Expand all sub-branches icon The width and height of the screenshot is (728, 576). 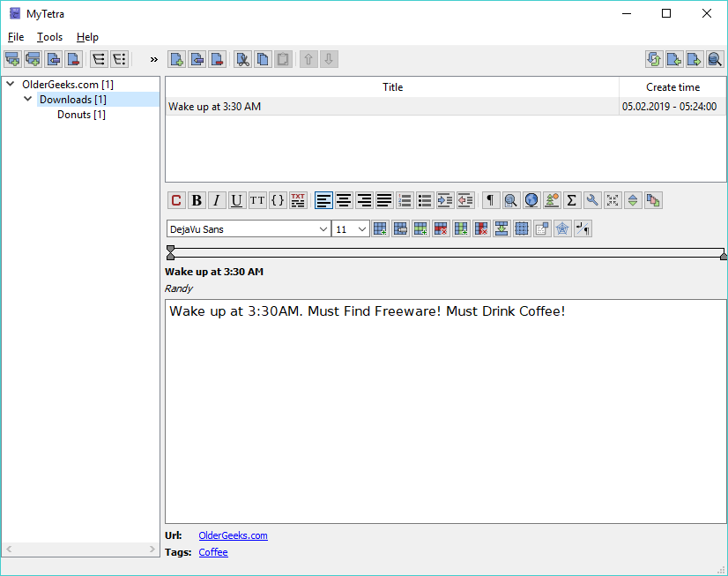[99, 59]
